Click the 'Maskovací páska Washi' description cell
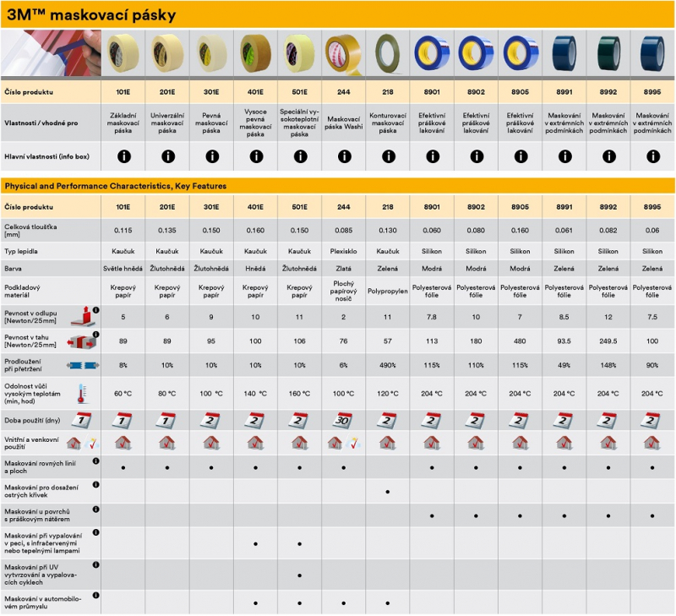The width and height of the screenshot is (676, 616). click(344, 123)
